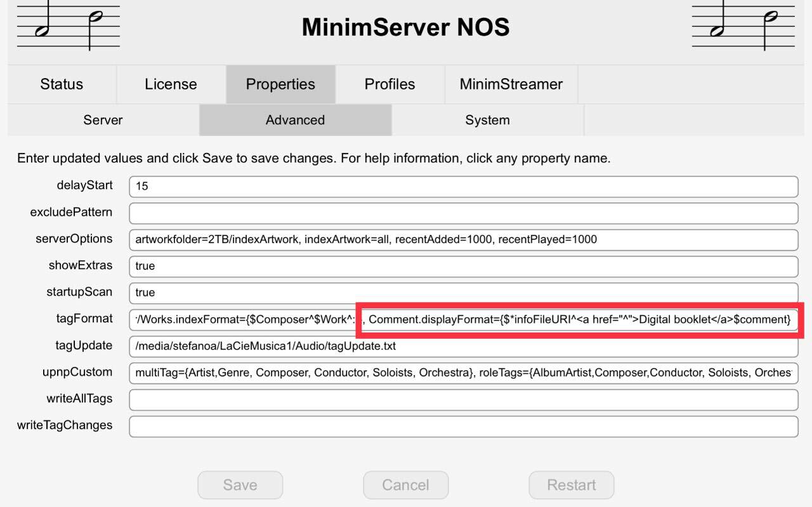Image resolution: width=812 pixels, height=507 pixels.
Task: Edit the showExtras value field
Action: click(x=463, y=267)
